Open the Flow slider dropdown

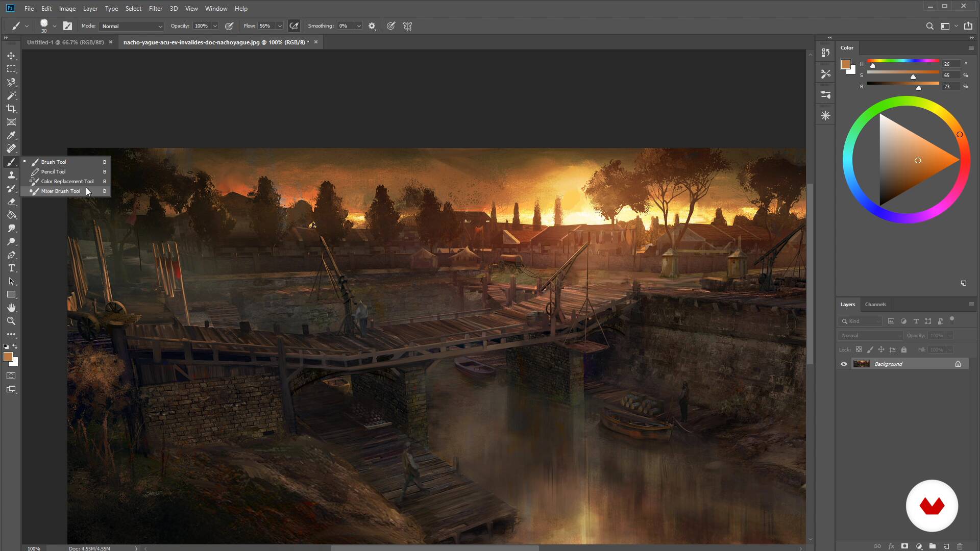[280, 26]
